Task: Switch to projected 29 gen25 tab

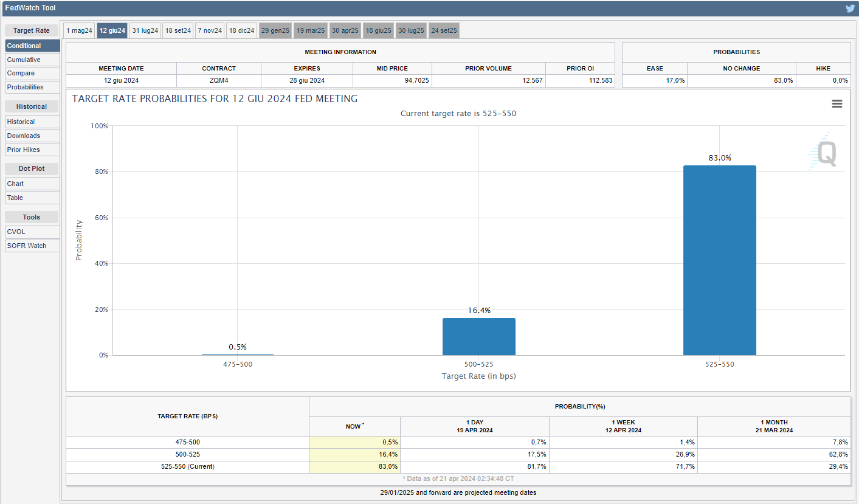Action: 275,30
